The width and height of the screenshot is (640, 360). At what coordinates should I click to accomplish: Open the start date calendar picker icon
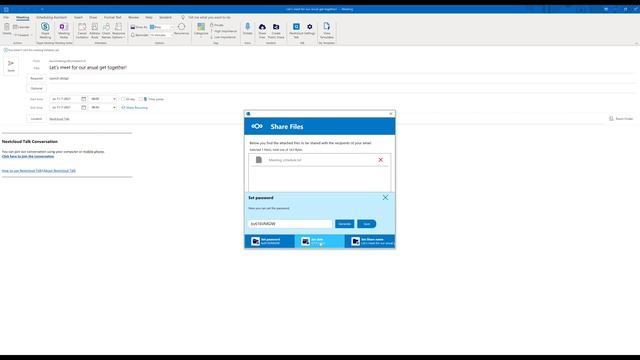[x=84, y=99]
